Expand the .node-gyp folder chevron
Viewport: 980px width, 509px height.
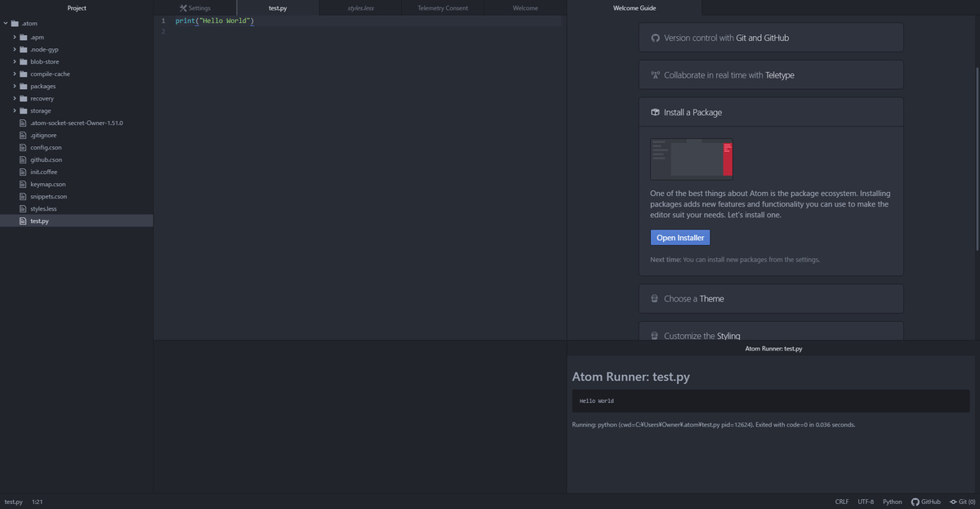point(15,49)
